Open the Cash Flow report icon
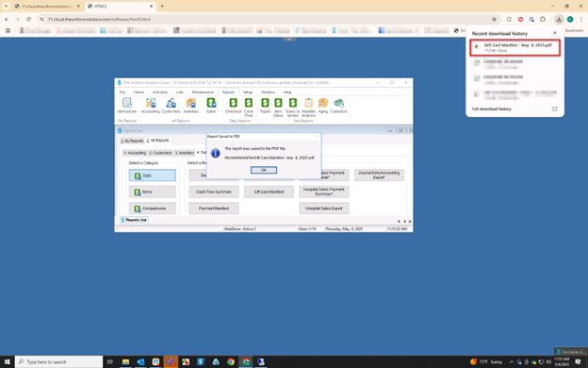Screen dimensions: 588x368 [249, 108]
